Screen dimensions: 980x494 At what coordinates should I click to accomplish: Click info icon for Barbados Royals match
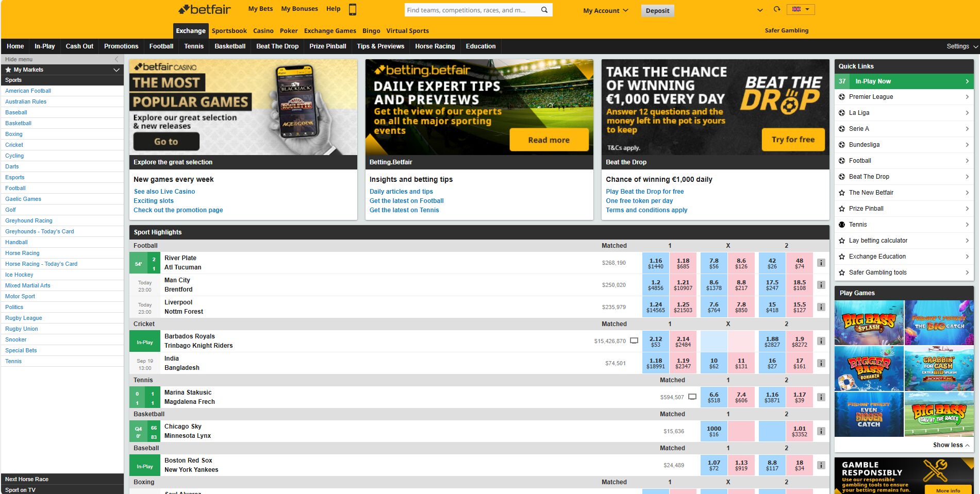821,341
